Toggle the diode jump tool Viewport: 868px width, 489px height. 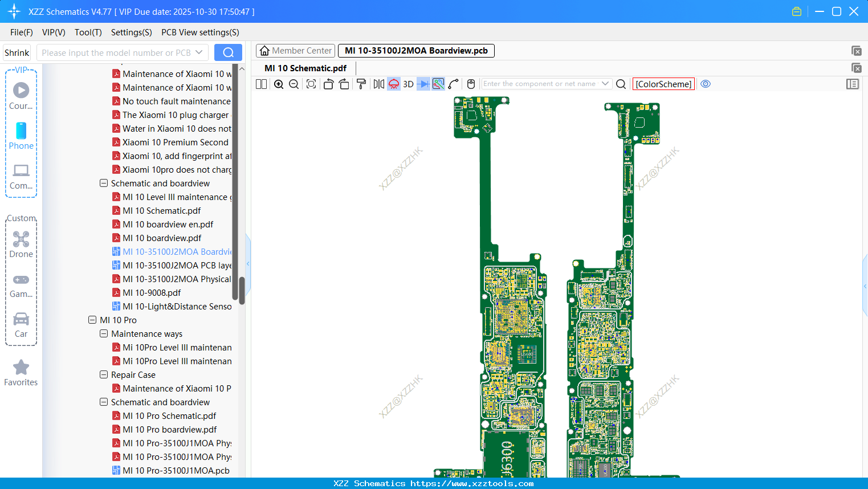pos(423,84)
